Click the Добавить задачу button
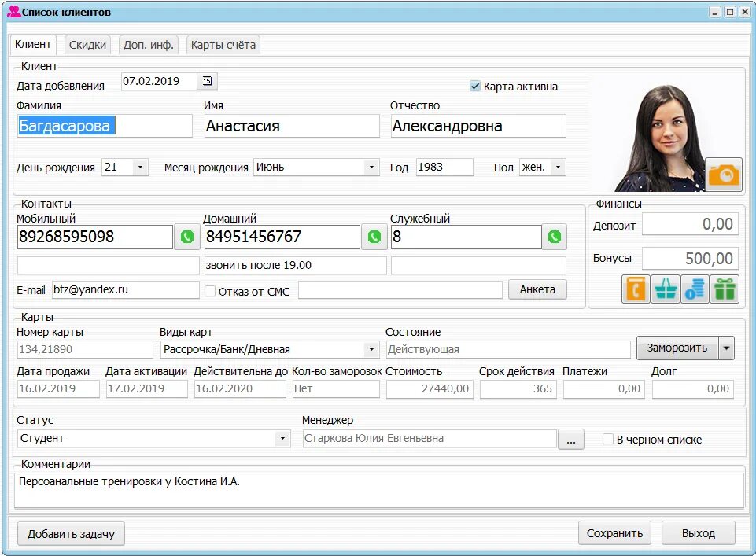This screenshot has height=556, width=756. pos(71,534)
